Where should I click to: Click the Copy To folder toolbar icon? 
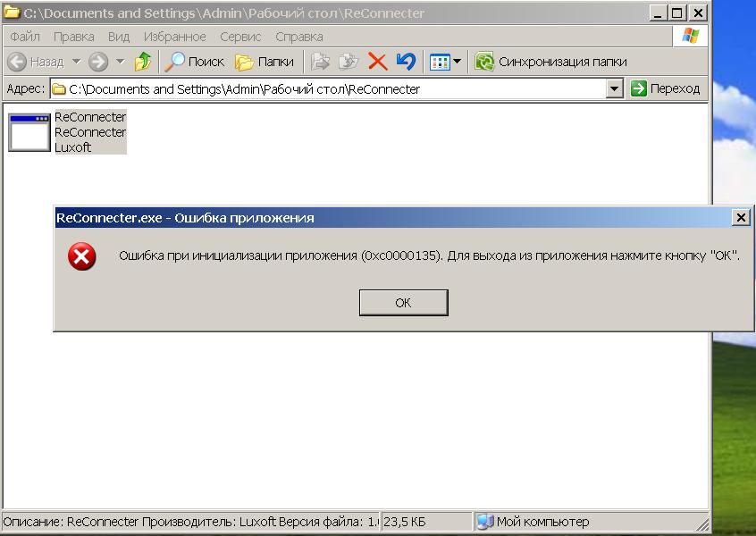coord(349,62)
